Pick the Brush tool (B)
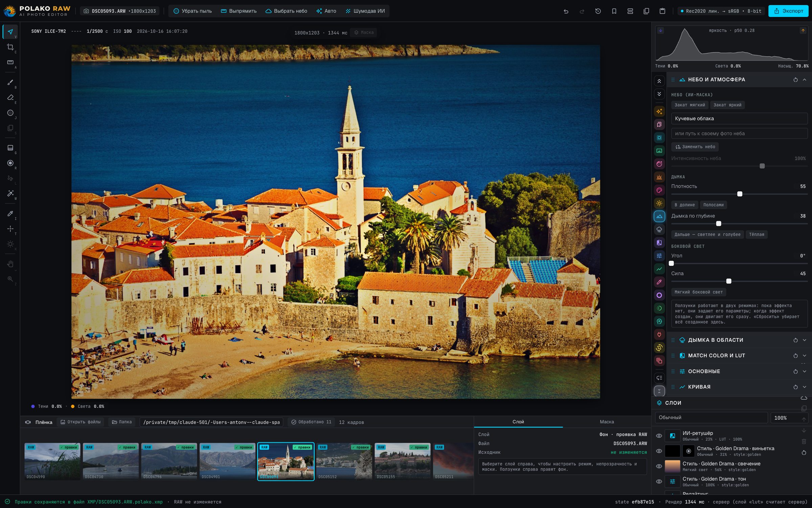Viewport: 812px width, 508px height. tap(10, 82)
